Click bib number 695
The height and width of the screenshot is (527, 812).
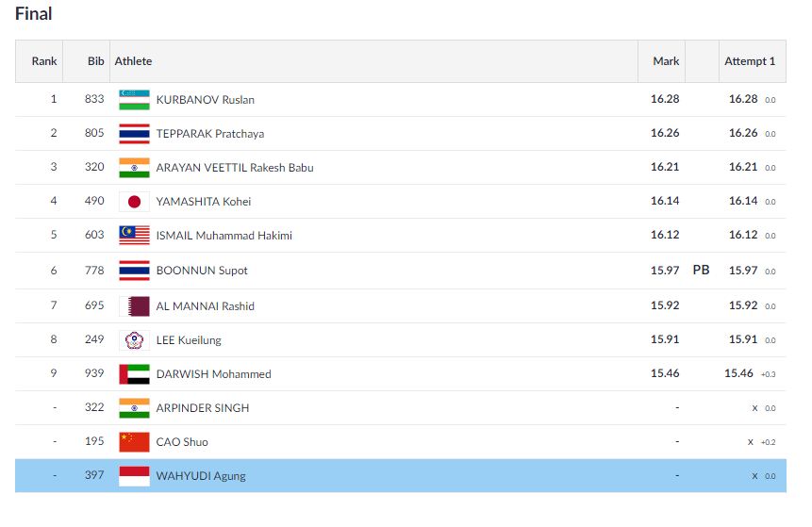(x=94, y=305)
